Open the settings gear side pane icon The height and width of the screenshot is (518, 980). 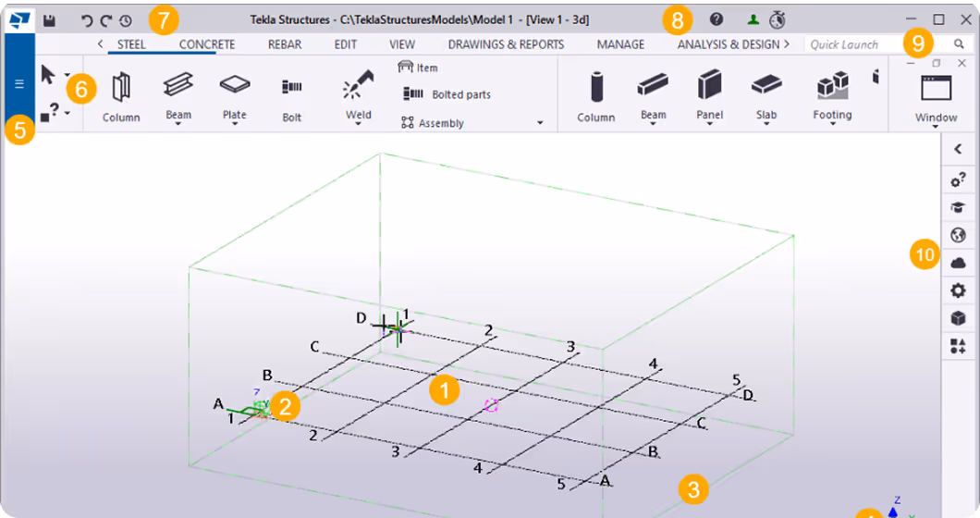click(x=958, y=290)
